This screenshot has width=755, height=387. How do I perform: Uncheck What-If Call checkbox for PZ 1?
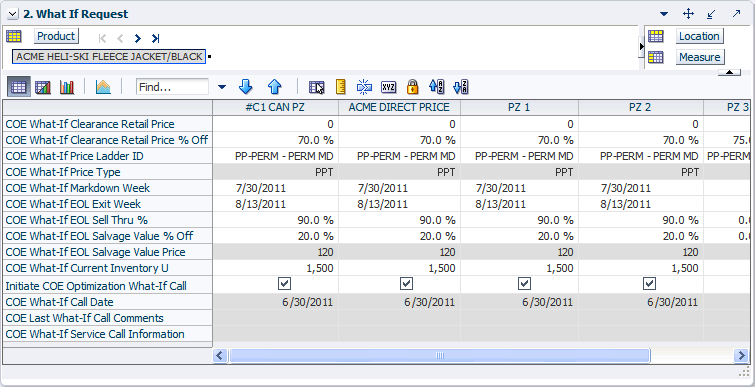[x=524, y=284]
